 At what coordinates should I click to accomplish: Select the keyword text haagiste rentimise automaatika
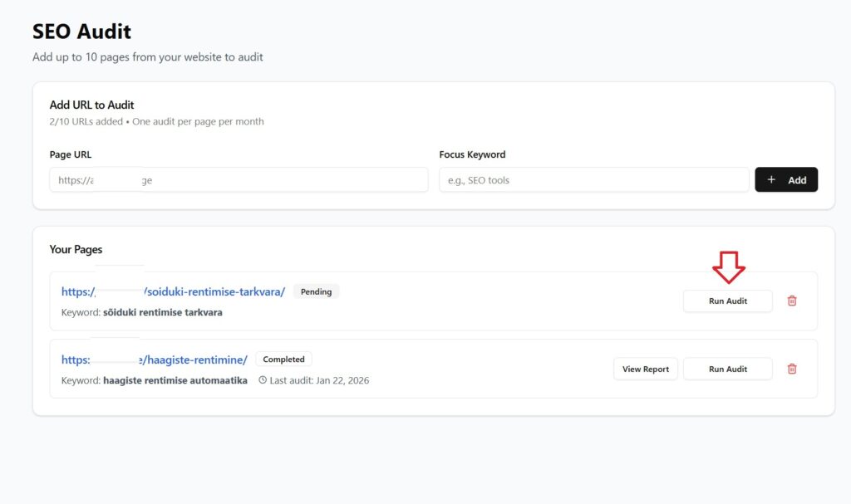(175, 380)
